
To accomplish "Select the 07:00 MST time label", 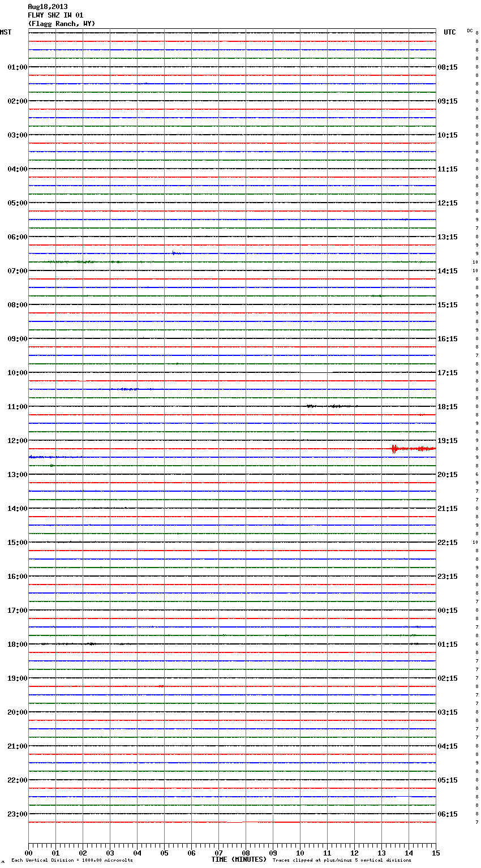I will [x=17, y=271].
